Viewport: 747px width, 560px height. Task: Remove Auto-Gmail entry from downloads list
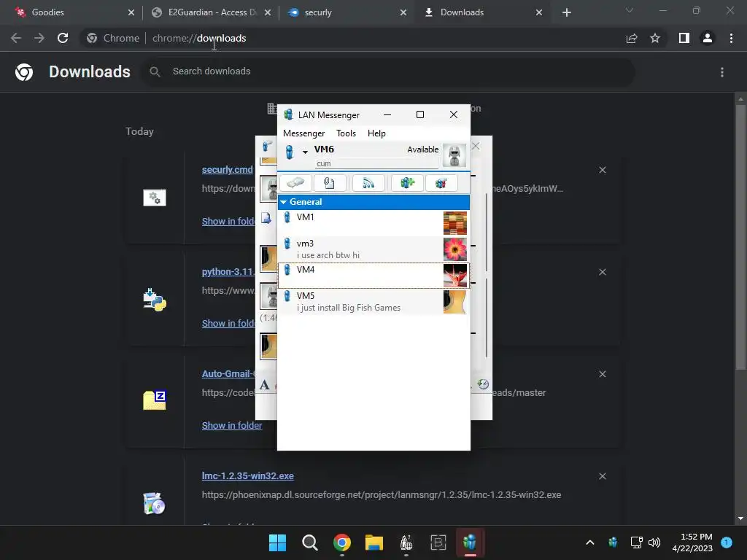point(602,374)
